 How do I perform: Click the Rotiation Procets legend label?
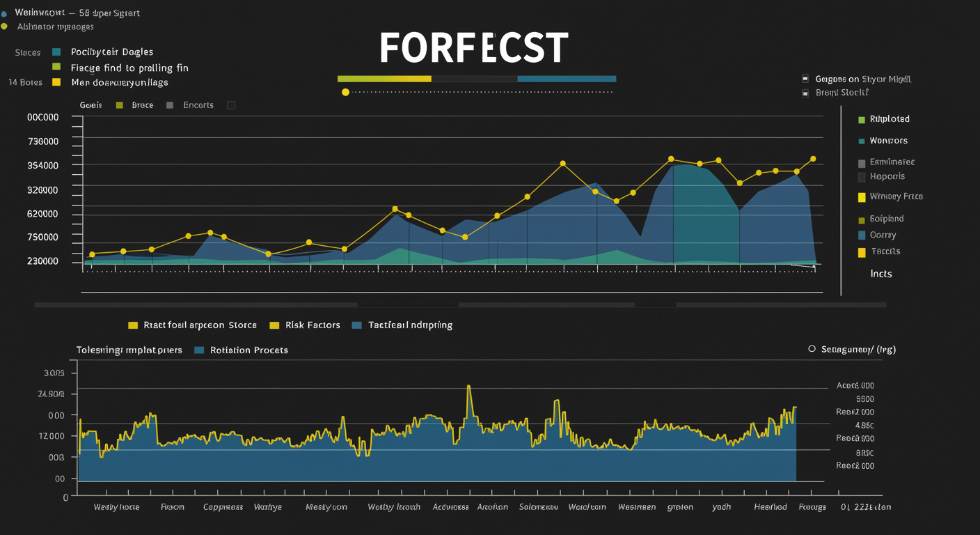point(248,350)
